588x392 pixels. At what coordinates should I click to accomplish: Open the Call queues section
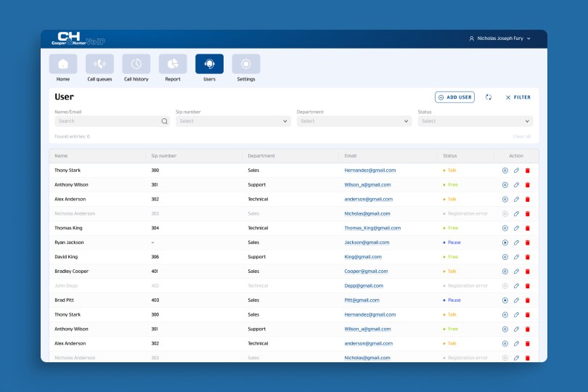99,65
